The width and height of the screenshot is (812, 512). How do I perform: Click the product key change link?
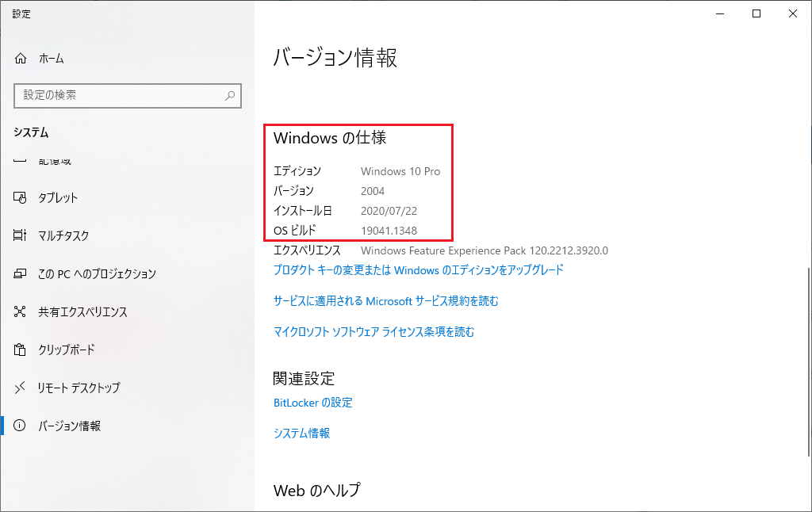[418, 269]
